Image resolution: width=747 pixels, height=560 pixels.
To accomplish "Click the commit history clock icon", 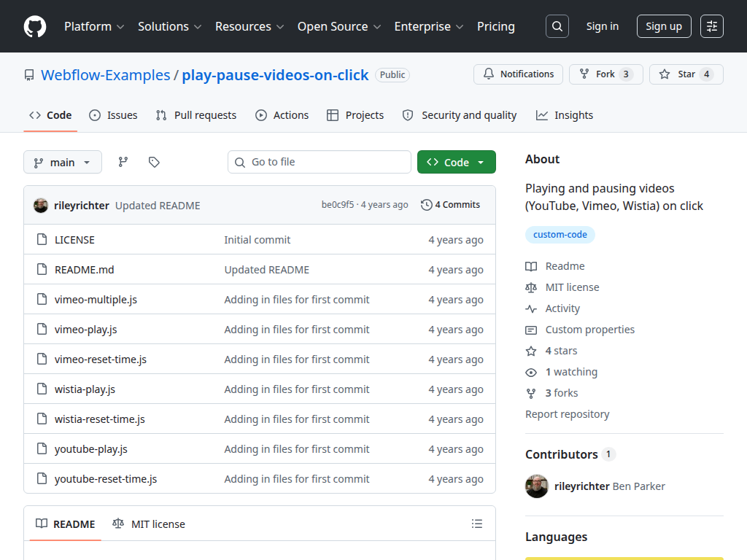I will coord(426,205).
